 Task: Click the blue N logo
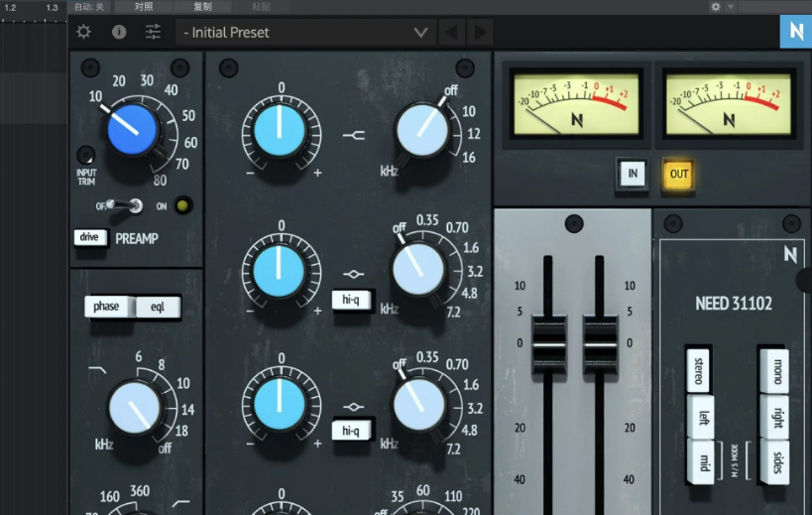[x=796, y=32]
